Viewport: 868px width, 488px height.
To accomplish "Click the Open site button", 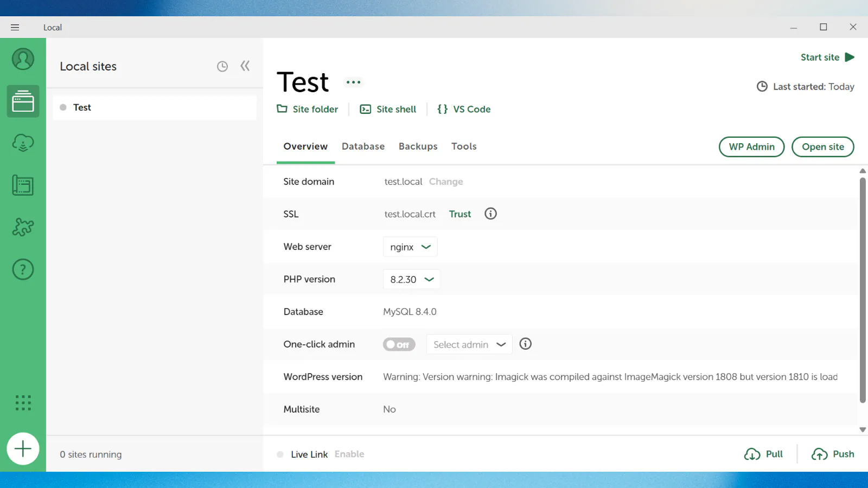I will pos(823,147).
